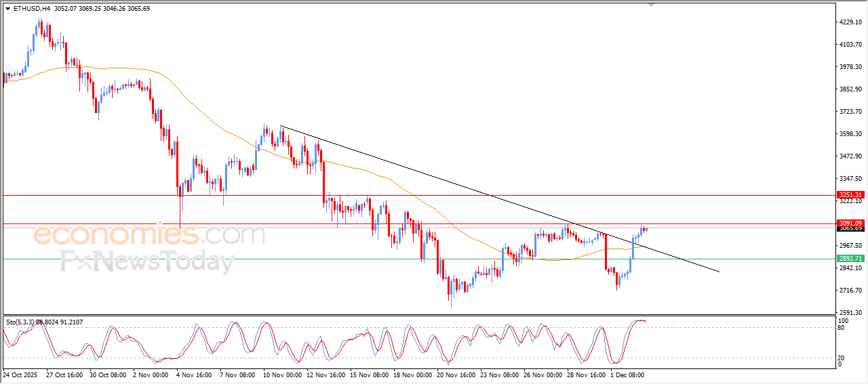This screenshot has height=384, width=868.
Task: Click the small triangle before ETHUSD,H4
Action: coord(7,9)
